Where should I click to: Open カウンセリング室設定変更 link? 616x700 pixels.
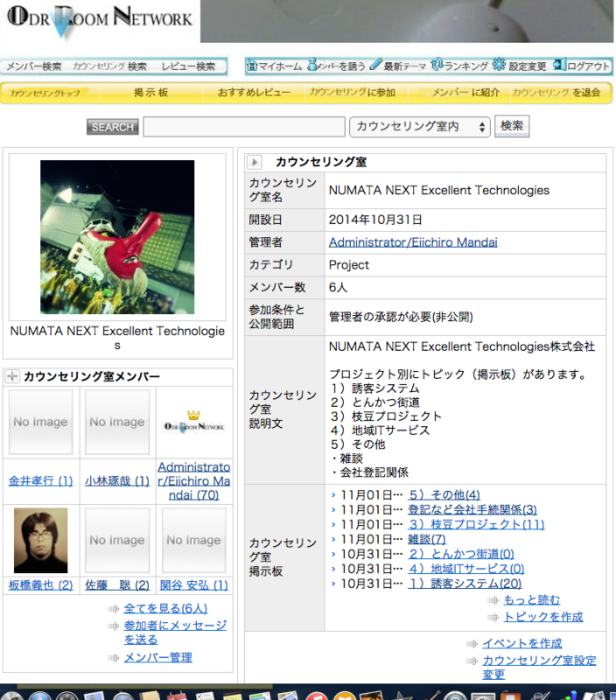click(x=539, y=667)
